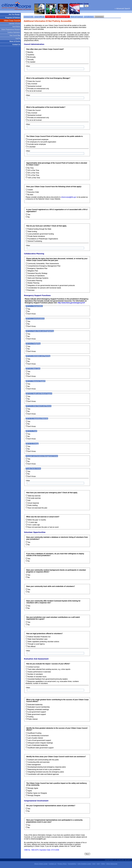Open Programs & Partners sidebar item
132x868 pixels.
13,18
